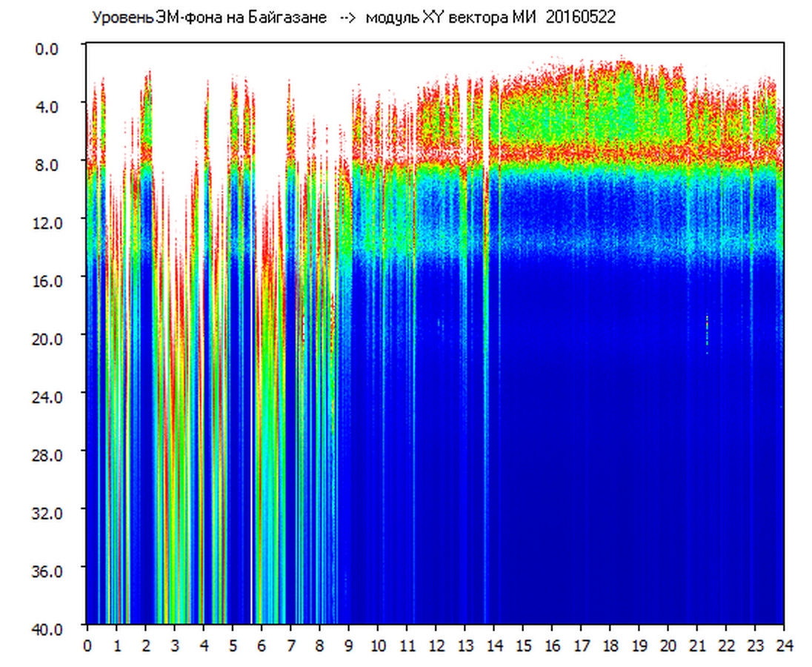Select hour 6 on the horizontal axis
The width and height of the screenshot is (812, 667).
point(262,646)
